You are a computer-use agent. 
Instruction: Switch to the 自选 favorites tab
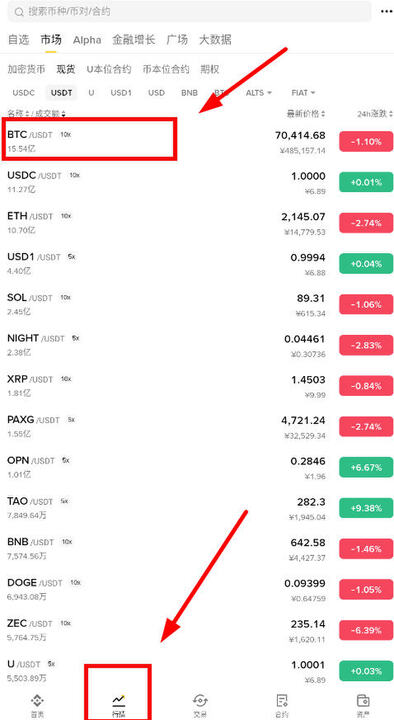tap(19, 40)
